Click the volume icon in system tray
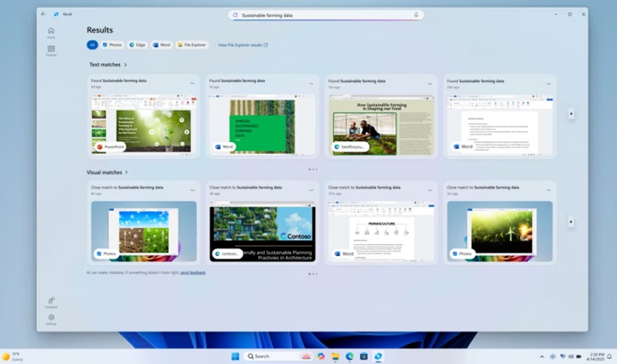 coord(571,356)
